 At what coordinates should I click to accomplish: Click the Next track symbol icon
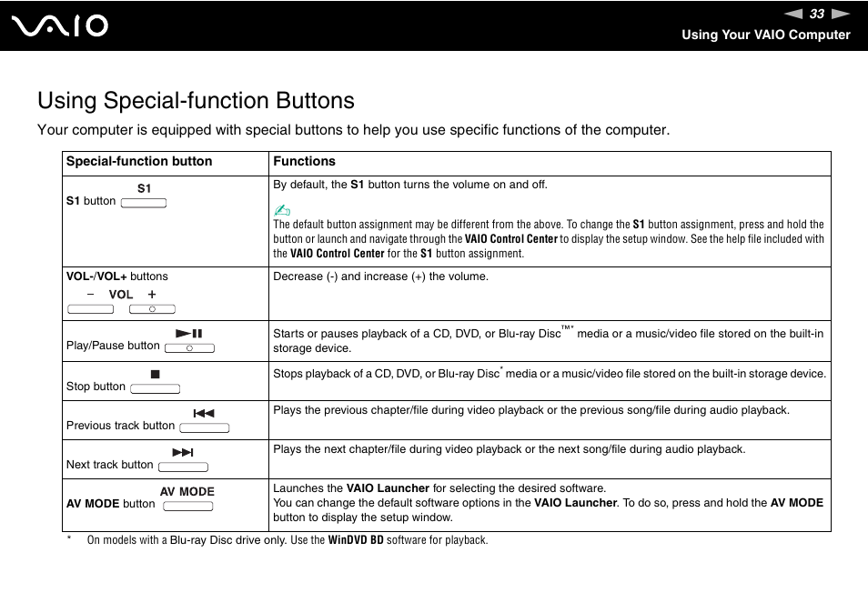coord(183,453)
